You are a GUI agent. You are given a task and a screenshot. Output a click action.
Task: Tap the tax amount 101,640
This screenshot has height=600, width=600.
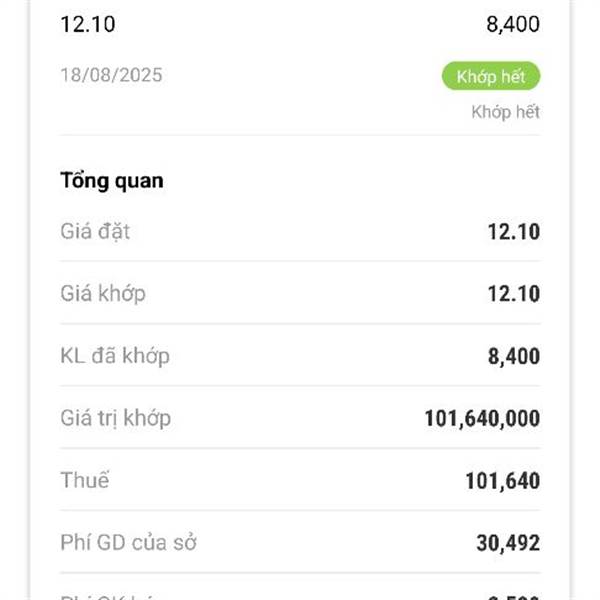click(x=502, y=481)
